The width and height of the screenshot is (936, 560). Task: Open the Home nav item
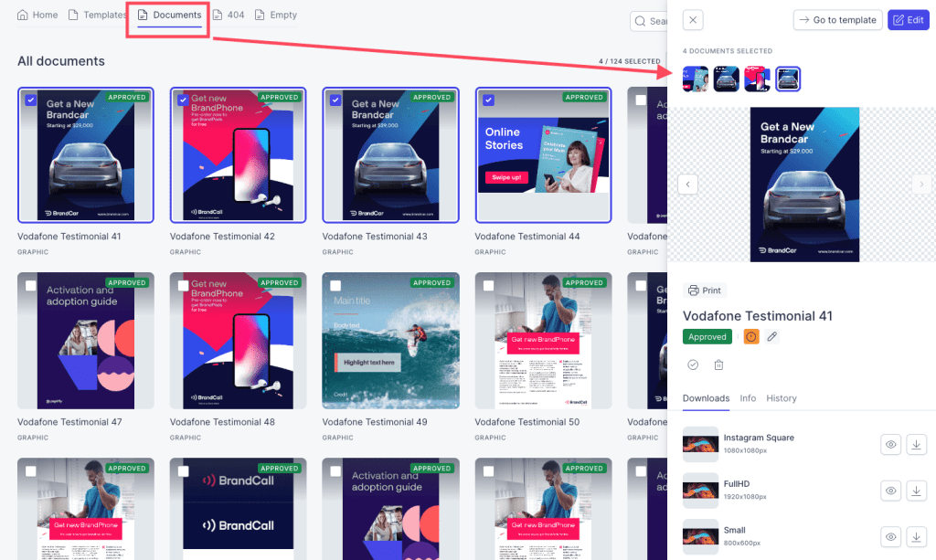tap(37, 15)
